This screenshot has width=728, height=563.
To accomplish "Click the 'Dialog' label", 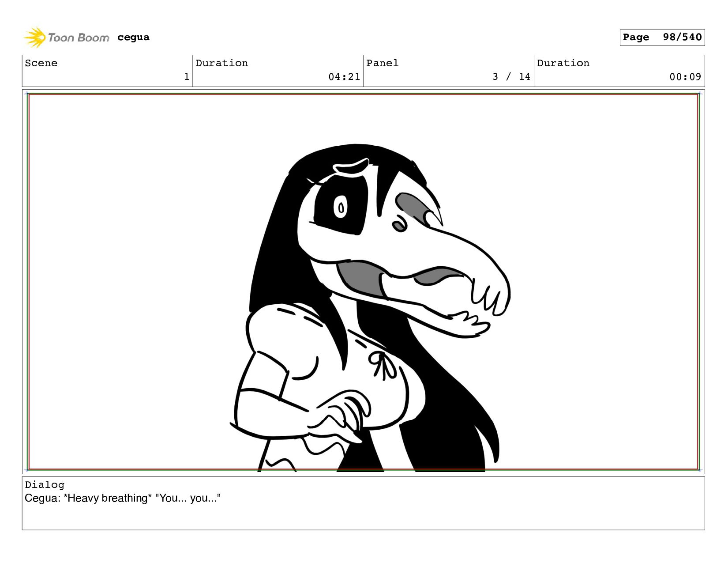I will [x=45, y=485].
